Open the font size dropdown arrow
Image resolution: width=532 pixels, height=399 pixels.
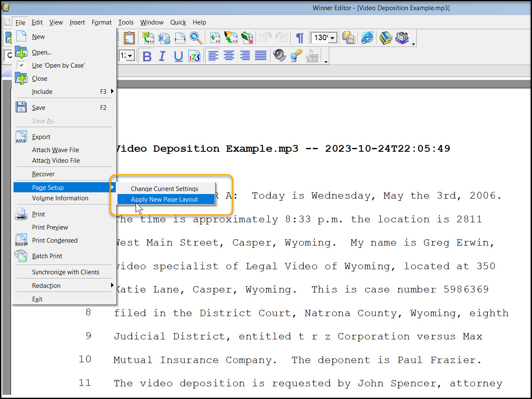tap(130, 56)
